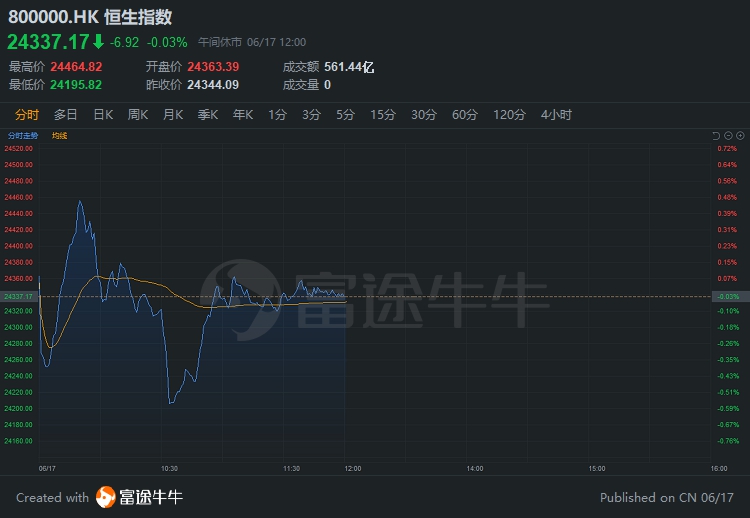Viewport: 750px width, 518px height.
Task: Click the Created with text in the footer
Action: (x=53, y=497)
